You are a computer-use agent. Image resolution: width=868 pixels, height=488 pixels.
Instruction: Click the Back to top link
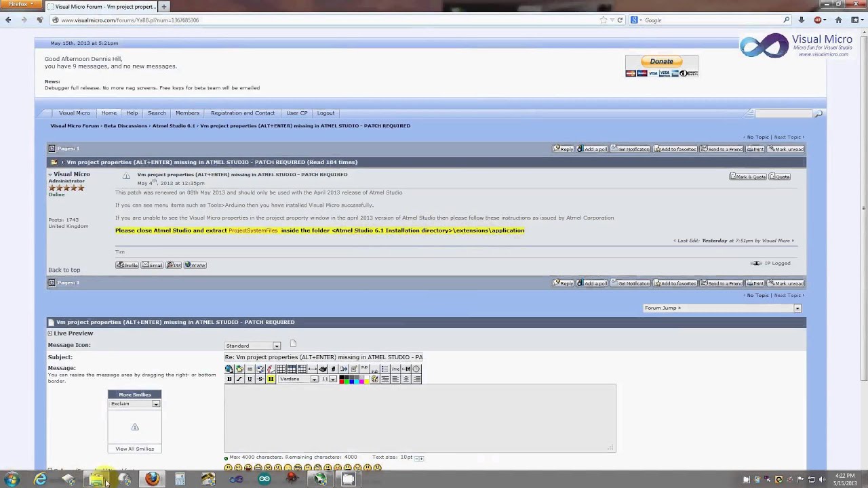tap(64, 270)
